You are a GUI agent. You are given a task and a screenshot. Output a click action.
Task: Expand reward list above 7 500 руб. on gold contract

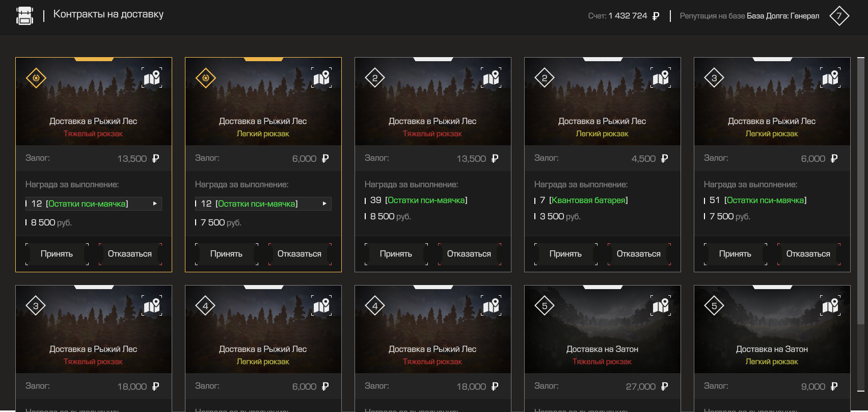263,203
